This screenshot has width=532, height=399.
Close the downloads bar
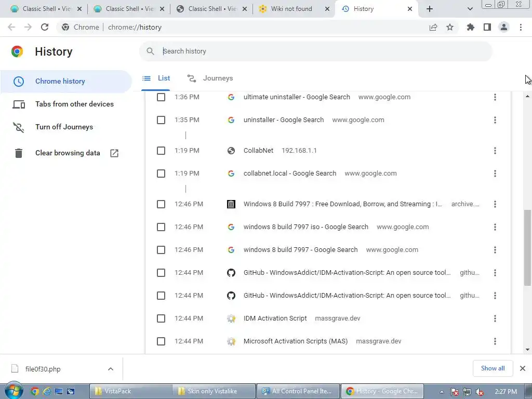(523, 368)
